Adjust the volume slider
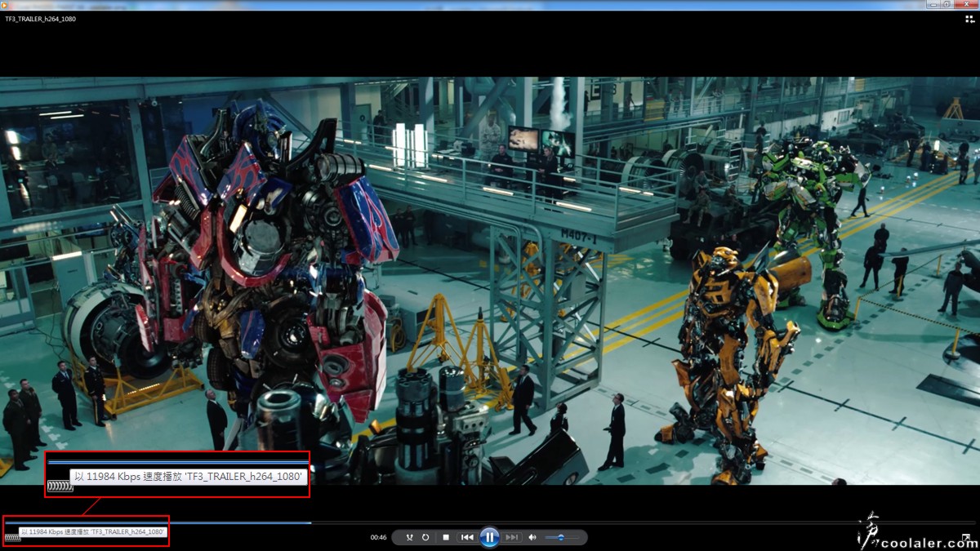980x551 pixels. pos(561,537)
